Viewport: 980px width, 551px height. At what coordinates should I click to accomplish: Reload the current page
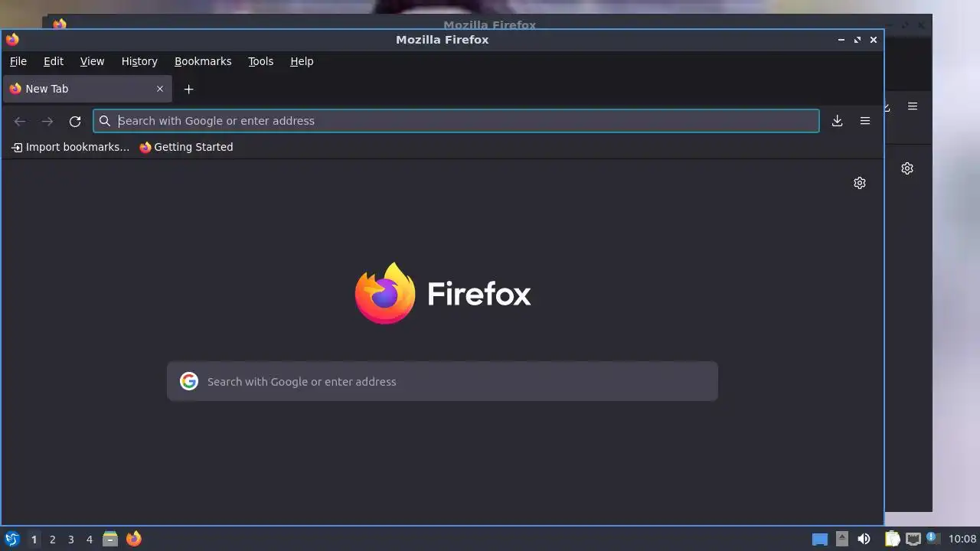point(75,121)
